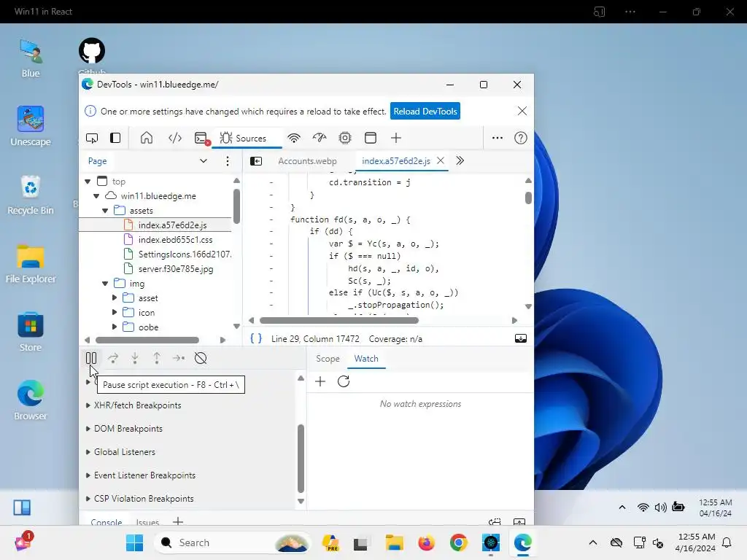Add a watch expression
Viewport: 747px width, 560px height.
(320, 381)
